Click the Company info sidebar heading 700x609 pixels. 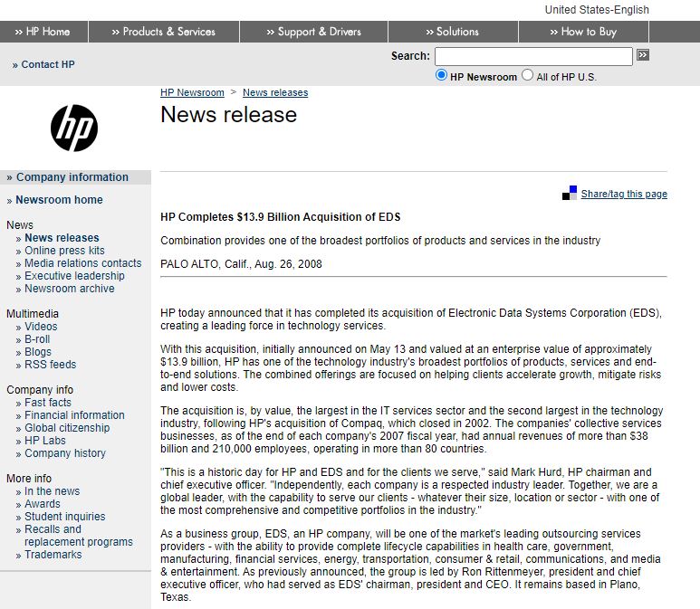40,390
